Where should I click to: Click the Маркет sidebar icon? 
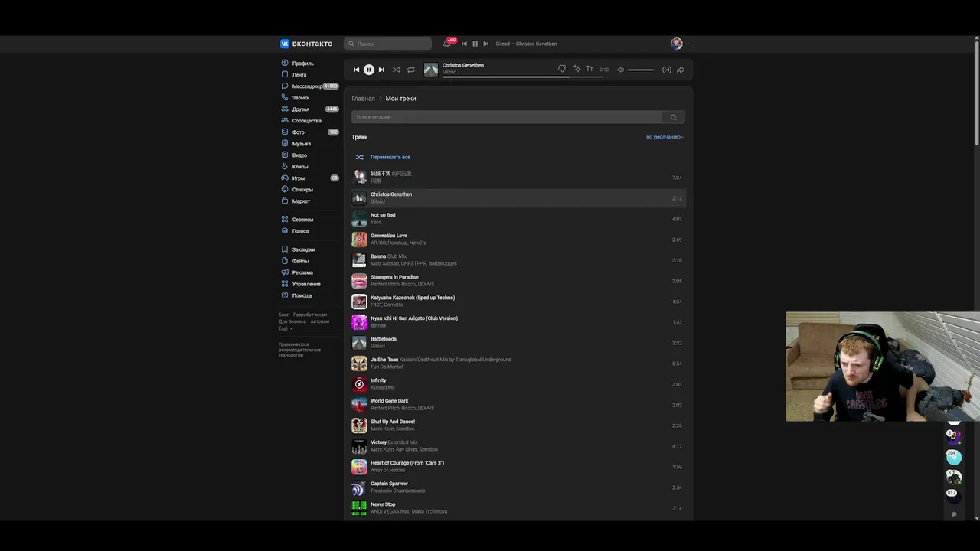pyautogui.click(x=285, y=201)
